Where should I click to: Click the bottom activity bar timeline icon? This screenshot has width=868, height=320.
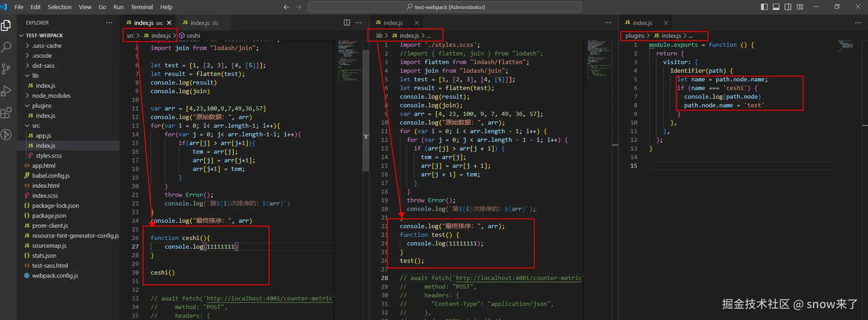click(6, 135)
